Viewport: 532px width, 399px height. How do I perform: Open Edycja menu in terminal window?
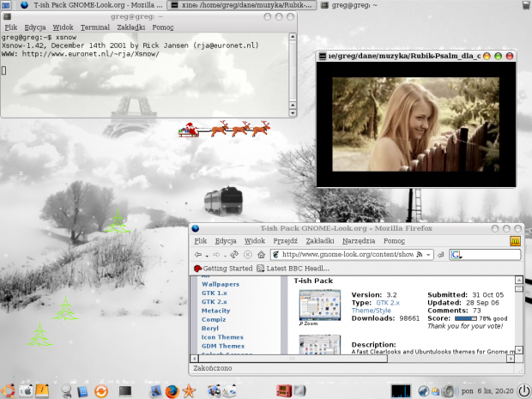[x=35, y=27]
